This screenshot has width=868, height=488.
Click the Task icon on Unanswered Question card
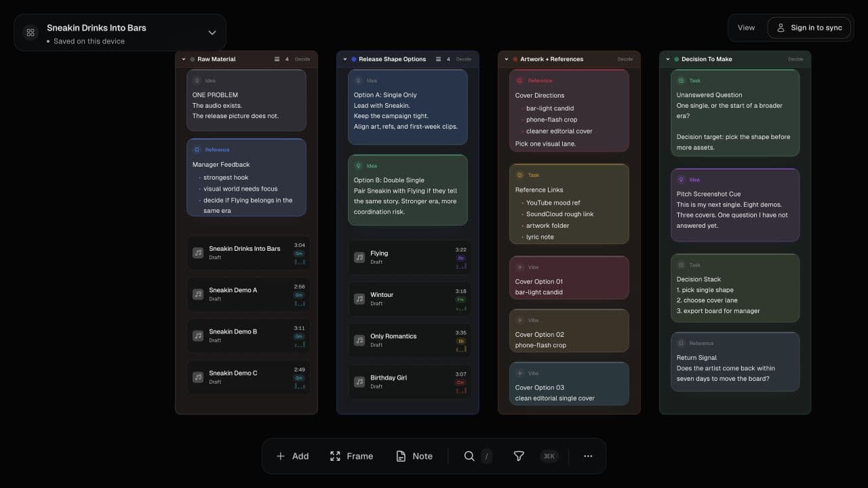[682, 80]
